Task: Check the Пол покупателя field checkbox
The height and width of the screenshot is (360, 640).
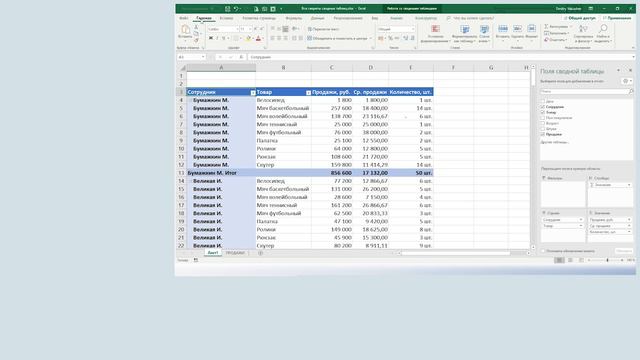Action: pos(543,118)
